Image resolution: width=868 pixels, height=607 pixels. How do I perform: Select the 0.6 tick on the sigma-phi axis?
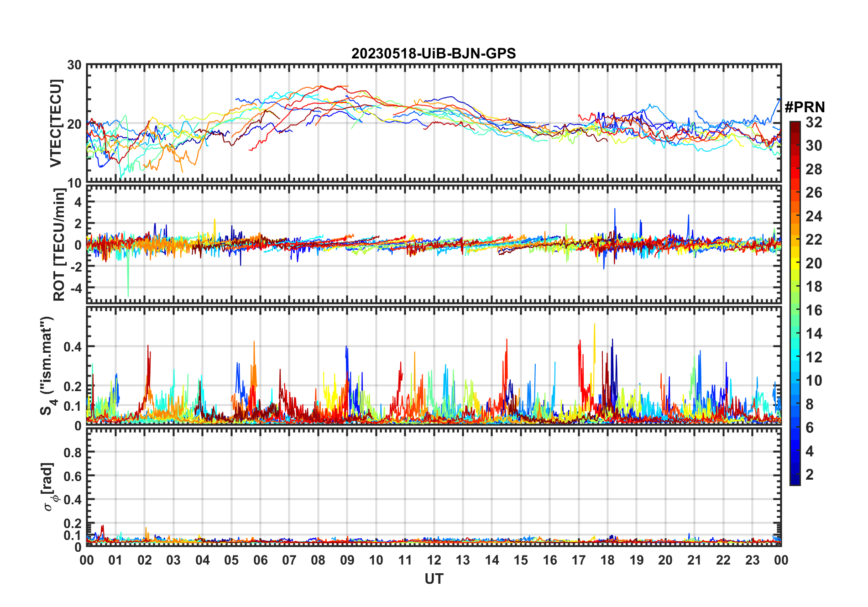point(73,476)
